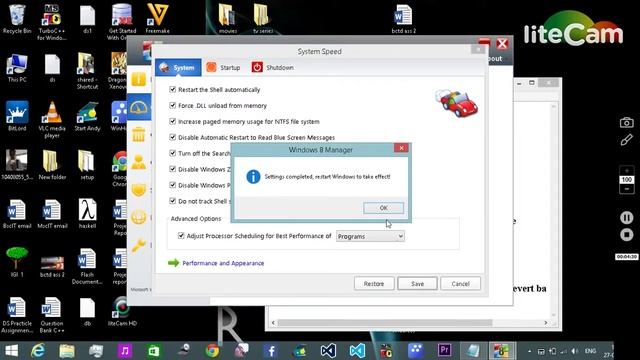Select the bctd ass 2 Word document top right
640x360 pixels.
[x=403, y=19]
